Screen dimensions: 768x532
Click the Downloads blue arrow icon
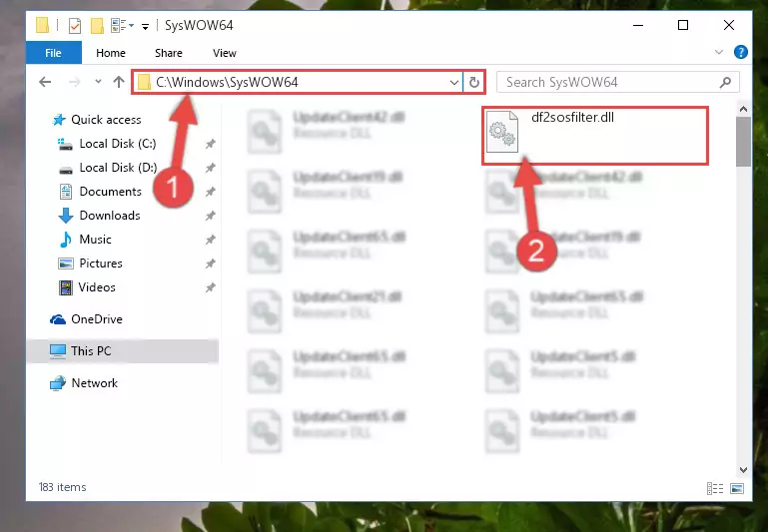tap(66, 216)
